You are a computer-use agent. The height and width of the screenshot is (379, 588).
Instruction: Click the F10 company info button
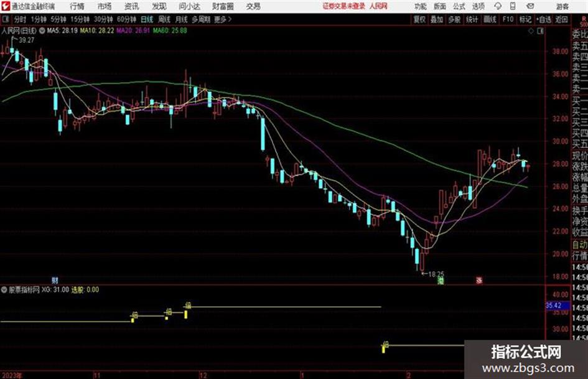[x=508, y=19]
